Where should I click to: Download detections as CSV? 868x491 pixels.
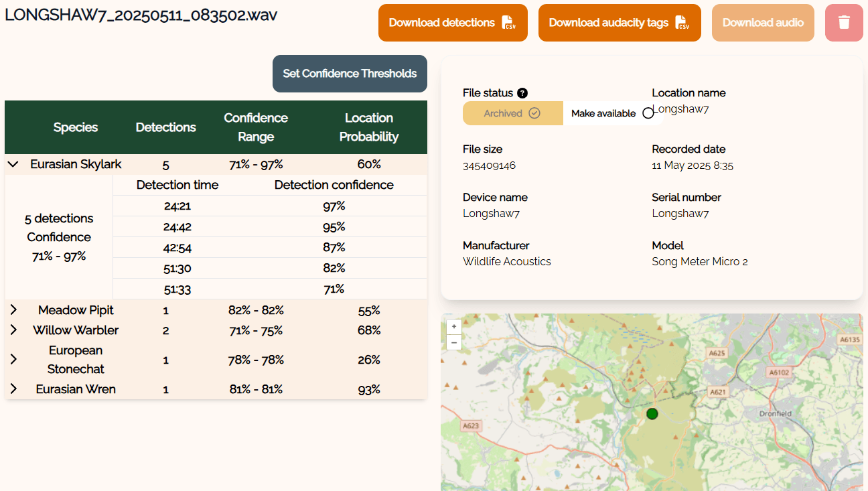pyautogui.click(x=453, y=23)
